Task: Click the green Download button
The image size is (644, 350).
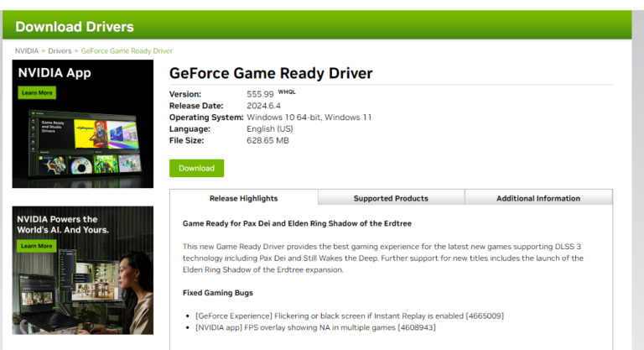Action: [x=196, y=168]
